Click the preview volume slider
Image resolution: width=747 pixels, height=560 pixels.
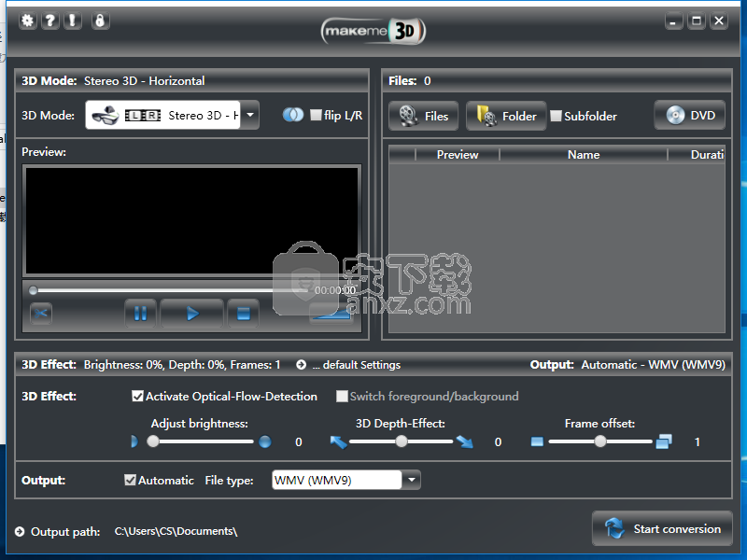tap(331, 315)
